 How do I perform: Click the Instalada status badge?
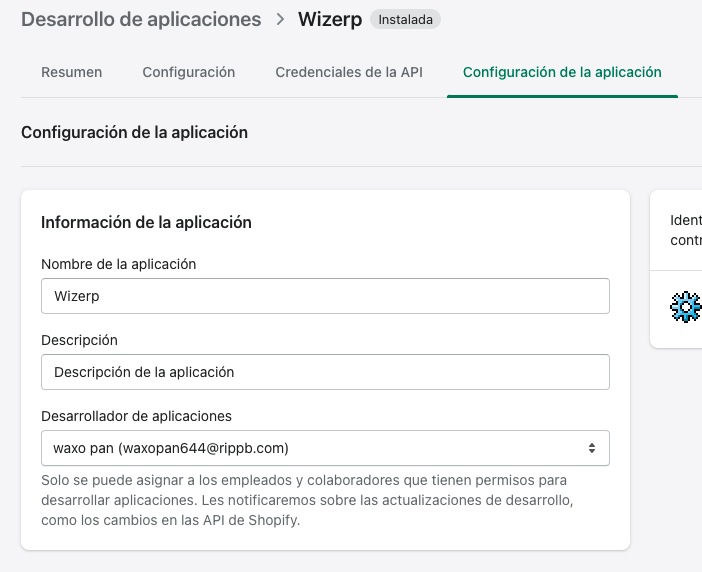[x=405, y=19]
